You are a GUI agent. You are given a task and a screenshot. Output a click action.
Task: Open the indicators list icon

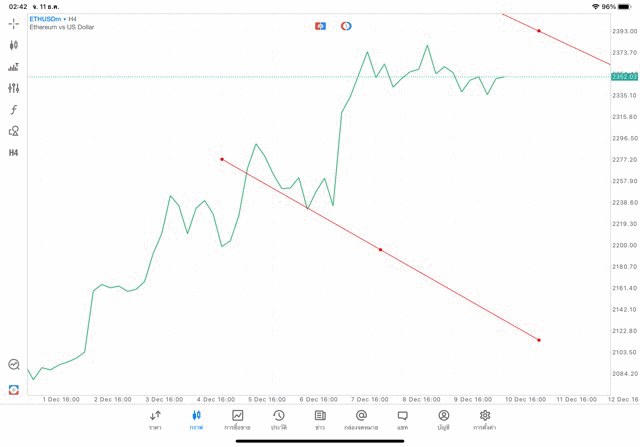(x=14, y=67)
